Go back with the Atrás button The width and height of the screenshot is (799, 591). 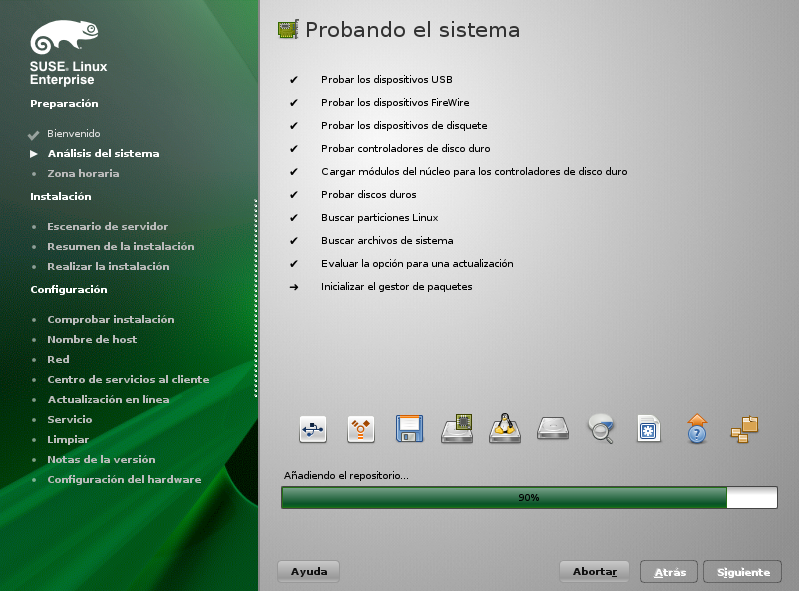669,572
